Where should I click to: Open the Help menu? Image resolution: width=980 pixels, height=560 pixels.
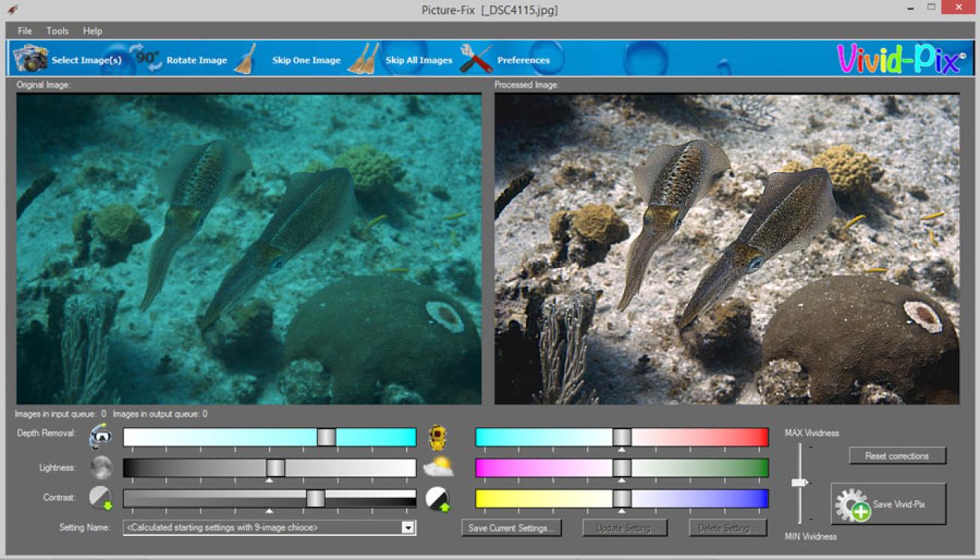click(x=93, y=31)
